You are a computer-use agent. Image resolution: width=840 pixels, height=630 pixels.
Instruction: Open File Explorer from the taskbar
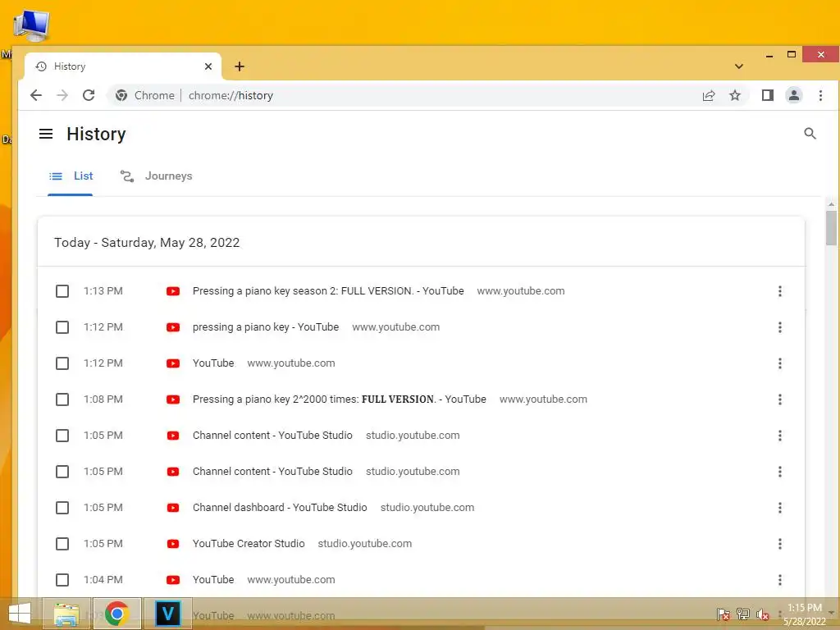(66, 614)
